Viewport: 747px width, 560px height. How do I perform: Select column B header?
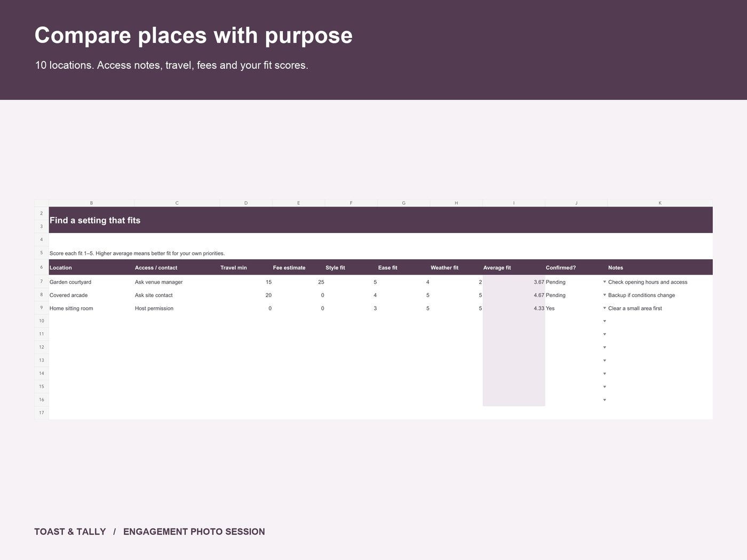pyautogui.click(x=91, y=203)
